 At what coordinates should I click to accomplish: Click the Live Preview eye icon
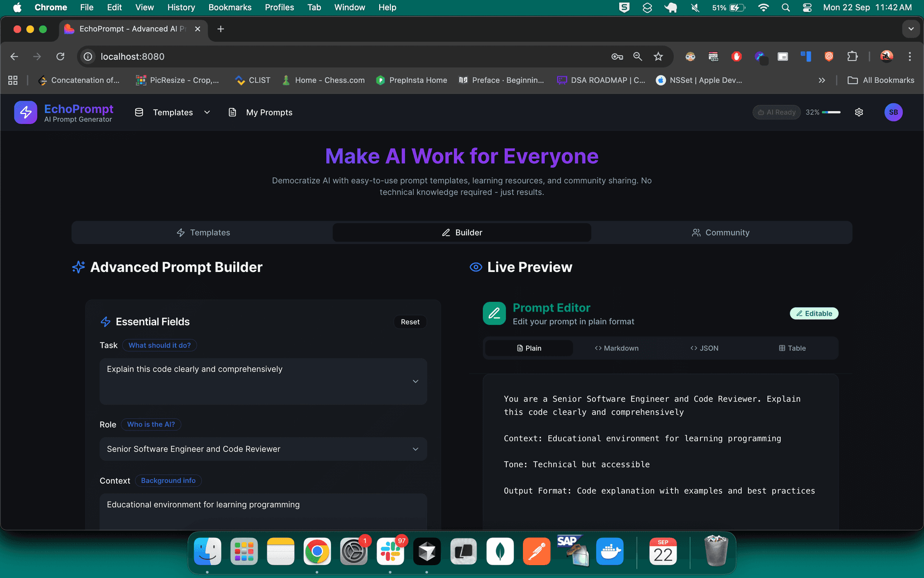[x=475, y=267]
